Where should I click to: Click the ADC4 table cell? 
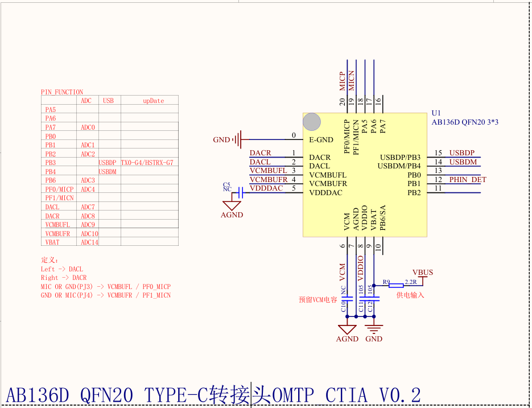[88, 189]
